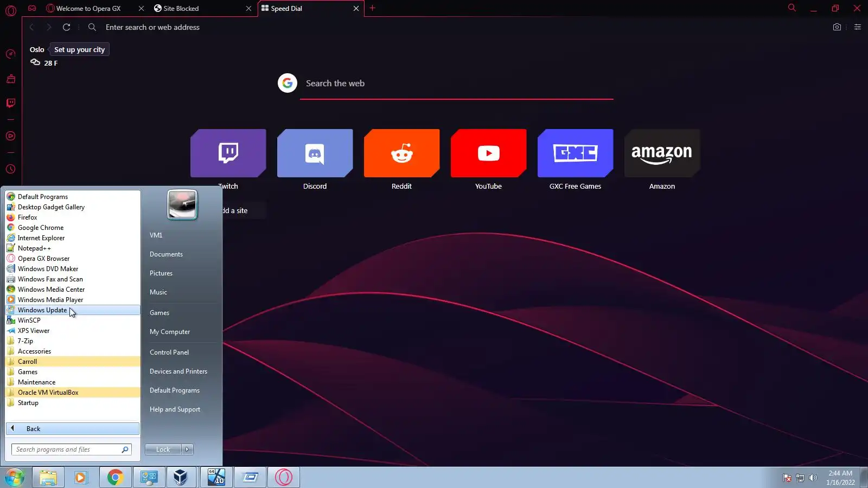Launch Google Chrome from the Start menu list
The image size is (868, 488).
pos(73,228)
